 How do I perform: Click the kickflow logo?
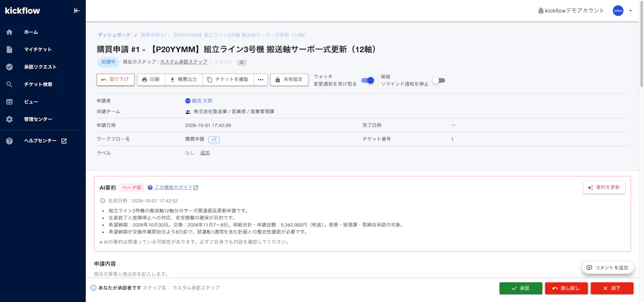[23, 11]
